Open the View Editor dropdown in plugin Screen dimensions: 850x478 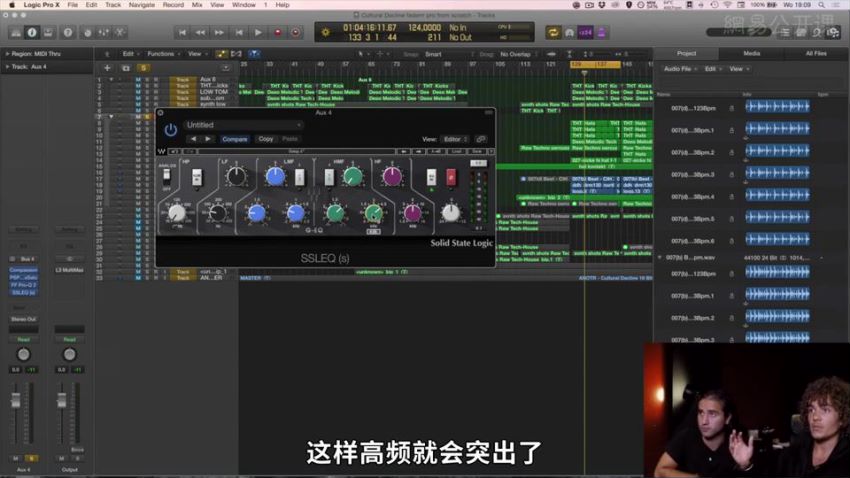(455, 139)
